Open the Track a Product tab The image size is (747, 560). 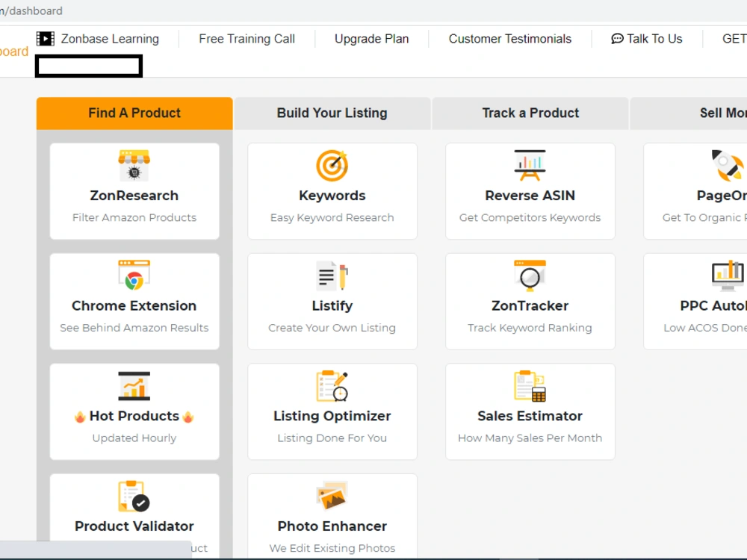click(x=530, y=113)
